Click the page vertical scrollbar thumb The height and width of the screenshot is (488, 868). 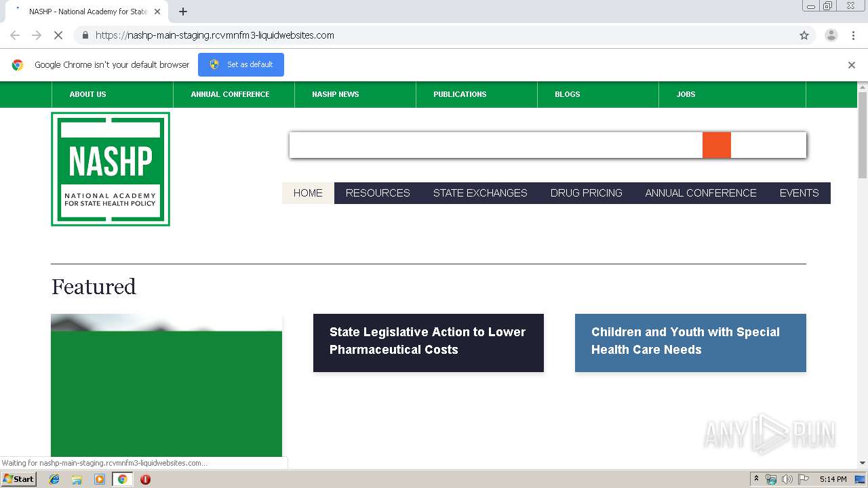[863, 134]
